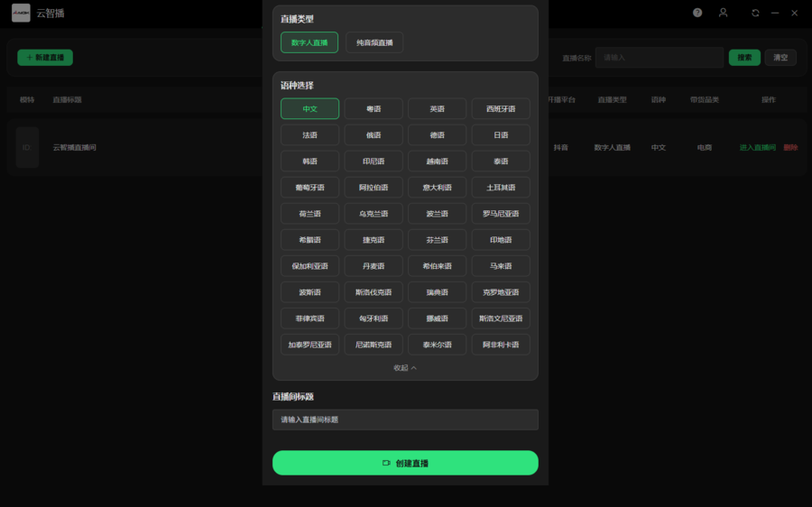Choose 挪威语 language
The image size is (812, 507).
point(437,318)
